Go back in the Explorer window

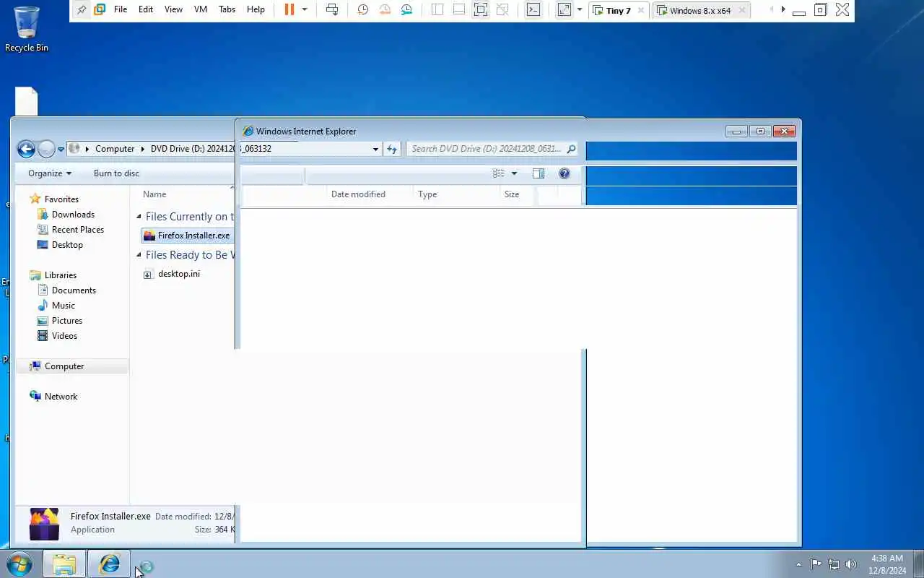click(x=26, y=149)
